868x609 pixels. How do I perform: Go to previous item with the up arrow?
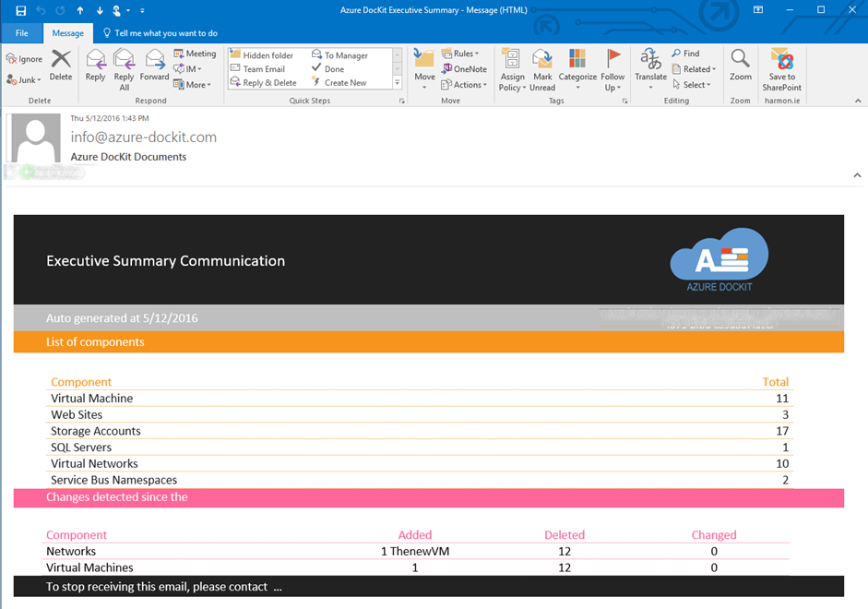point(80,10)
